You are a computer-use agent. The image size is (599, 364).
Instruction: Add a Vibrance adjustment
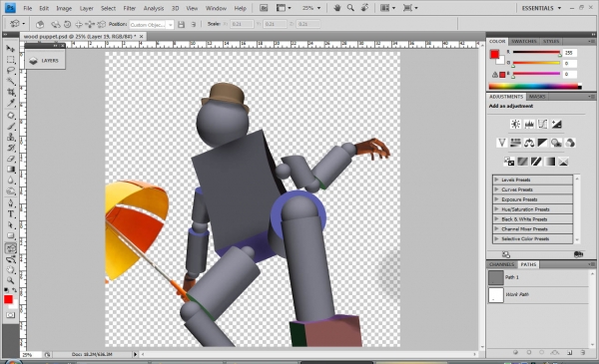click(501, 143)
